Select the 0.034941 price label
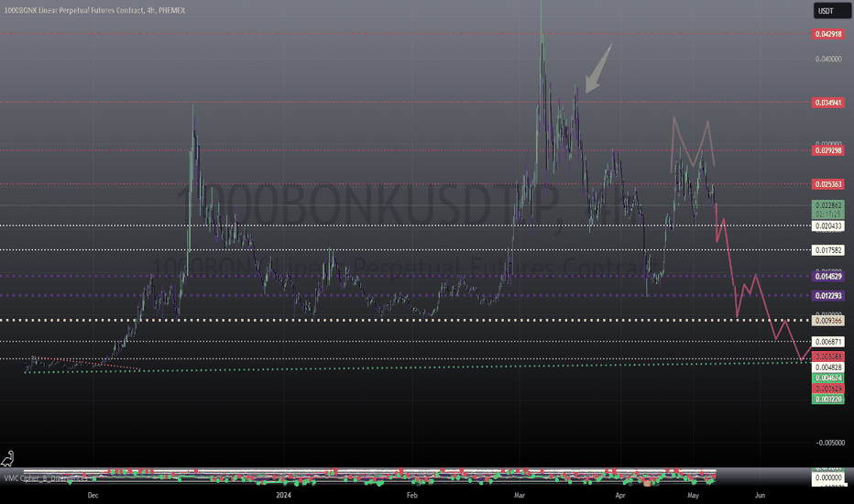 click(x=827, y=103)
